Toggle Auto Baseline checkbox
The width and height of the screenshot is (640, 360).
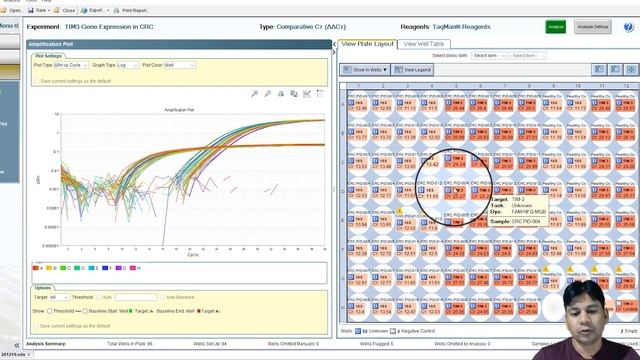(x=163, y=297)
